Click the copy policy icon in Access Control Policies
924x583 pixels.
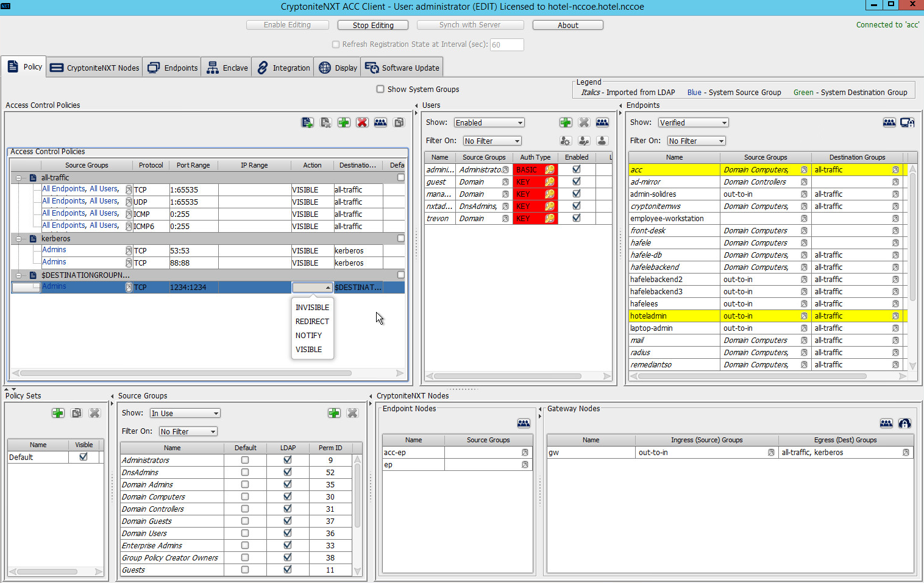(x=399, y=122)
